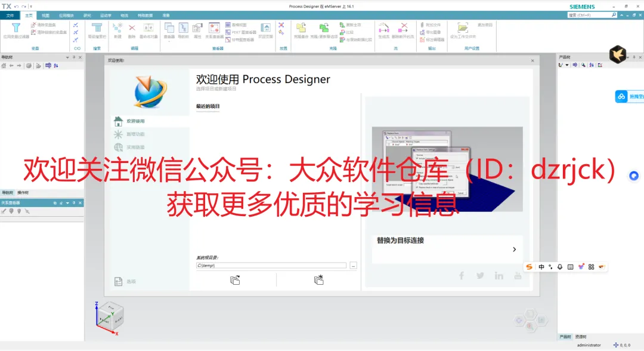644x351 pixels.
Task: Click the home icon in 导航树 panel toolbar
Action: click(x=4, y=66)
